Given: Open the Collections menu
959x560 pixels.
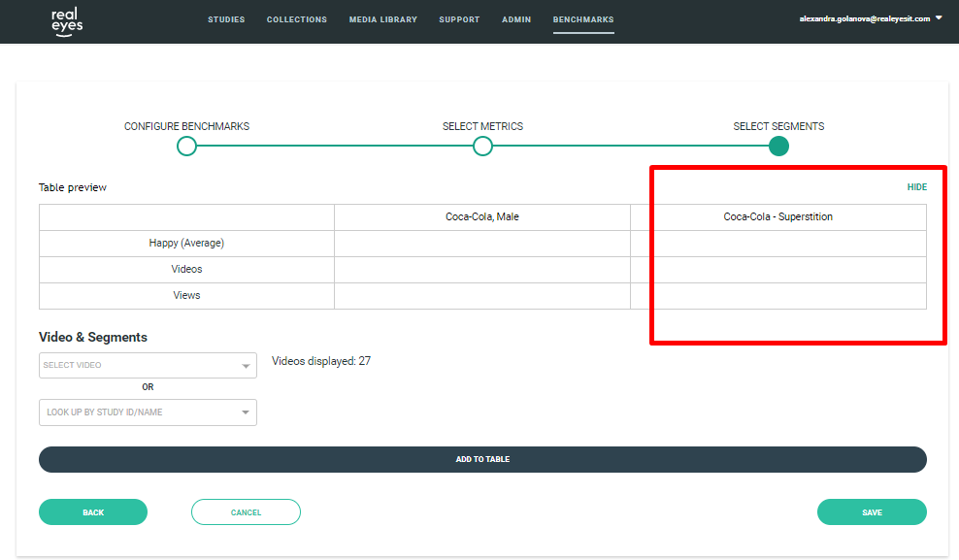Looking at the screenshot, I should [297, 19].
